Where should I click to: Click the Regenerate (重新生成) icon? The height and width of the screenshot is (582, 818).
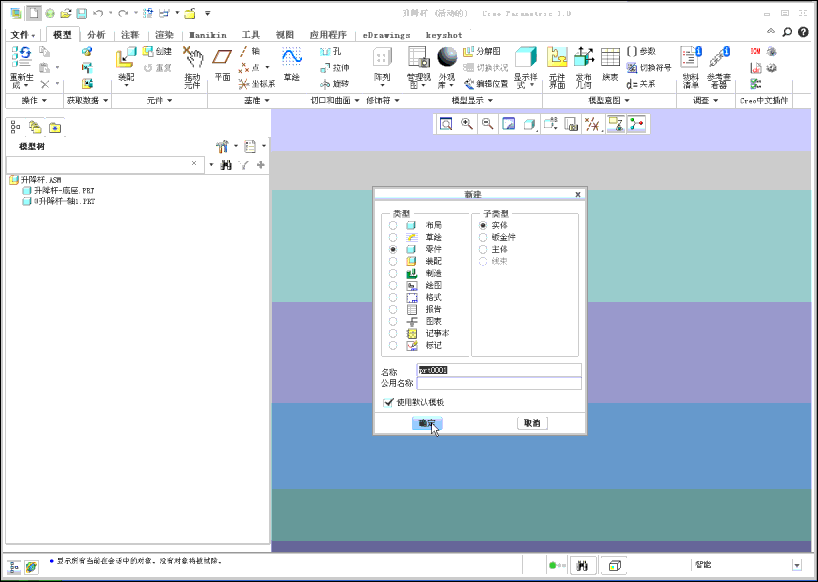(x=22, y=57)
